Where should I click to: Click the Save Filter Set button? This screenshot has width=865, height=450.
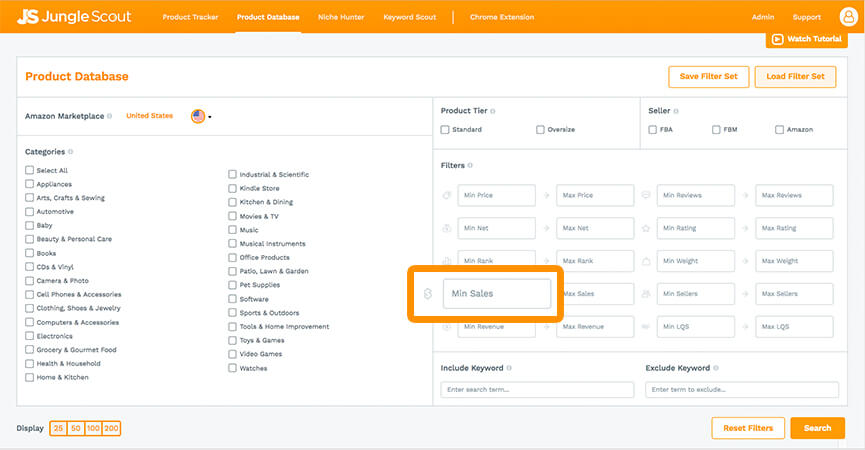pos(709,77)
